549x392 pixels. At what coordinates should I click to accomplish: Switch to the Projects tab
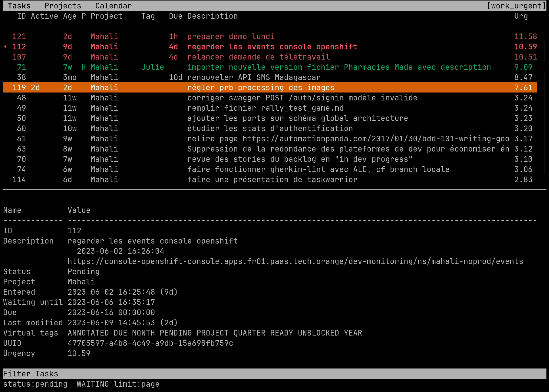click(x=63, y=6)
